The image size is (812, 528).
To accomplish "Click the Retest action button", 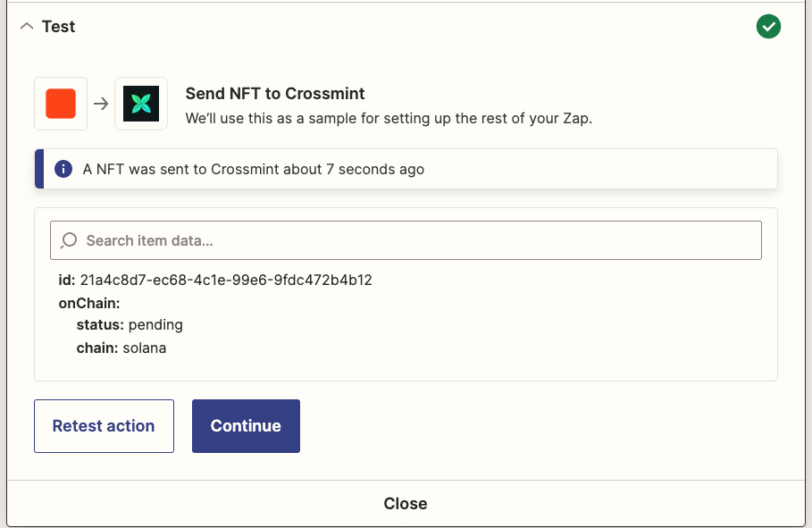I will pyautogui.click(x=105, y=426).
